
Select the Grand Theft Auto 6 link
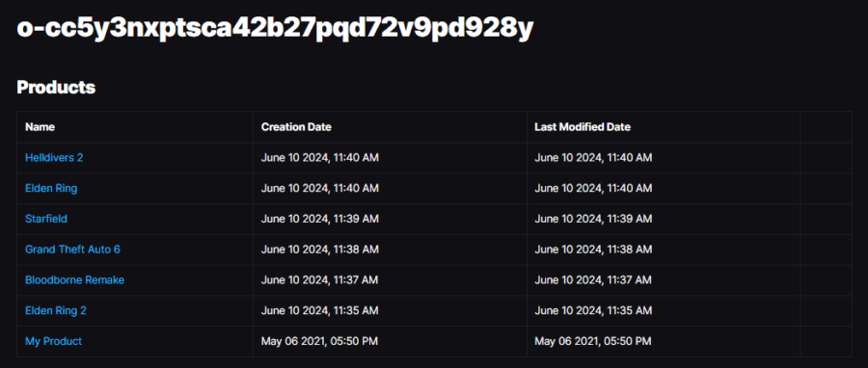(72, 250)
